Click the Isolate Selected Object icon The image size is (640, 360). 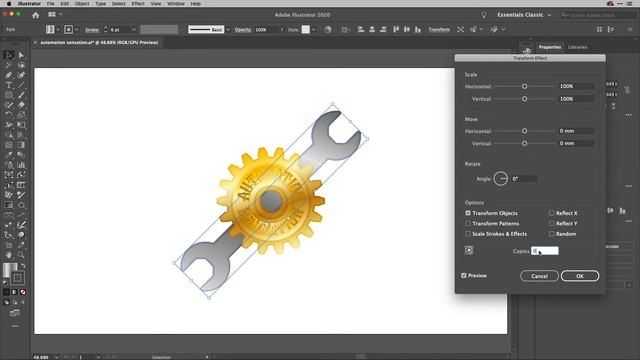coord(460,29)
